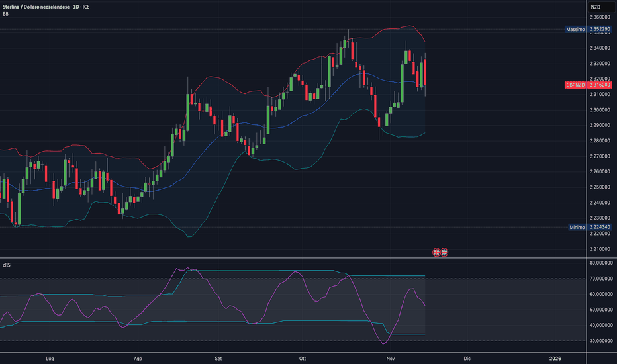Screen dimensions: 617x364
Task: Click the Nov label on time axis
Action: click(x=391, y=359)
